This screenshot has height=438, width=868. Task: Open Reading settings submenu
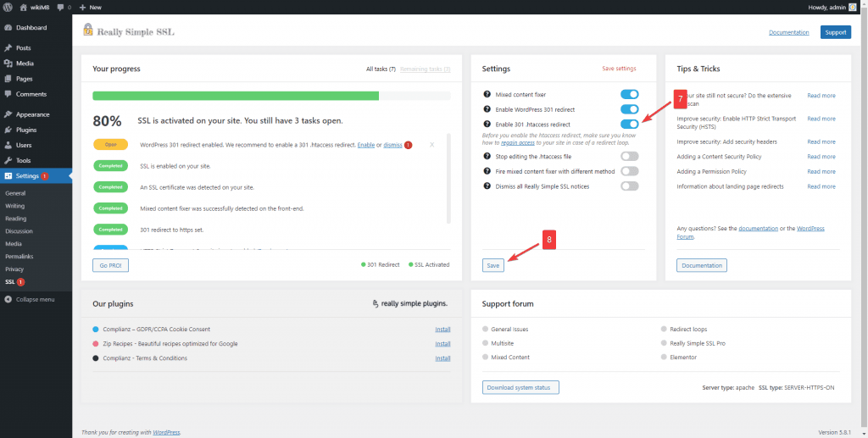pos(15,219)
